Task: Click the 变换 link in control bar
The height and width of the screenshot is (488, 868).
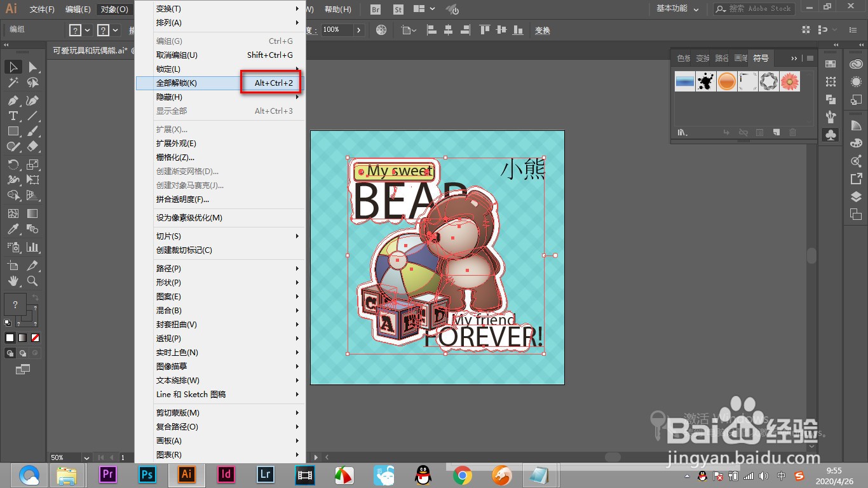Action: (543, 30)
